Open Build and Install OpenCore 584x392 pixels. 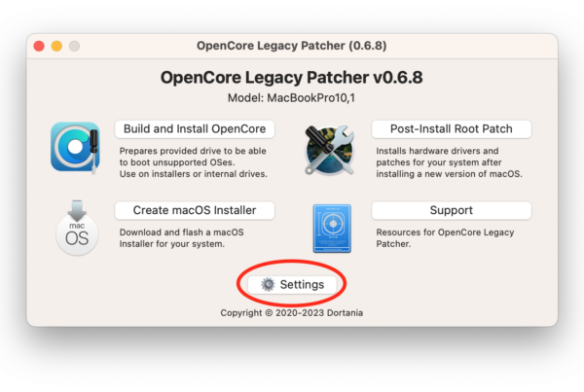[x=195, y=128]
